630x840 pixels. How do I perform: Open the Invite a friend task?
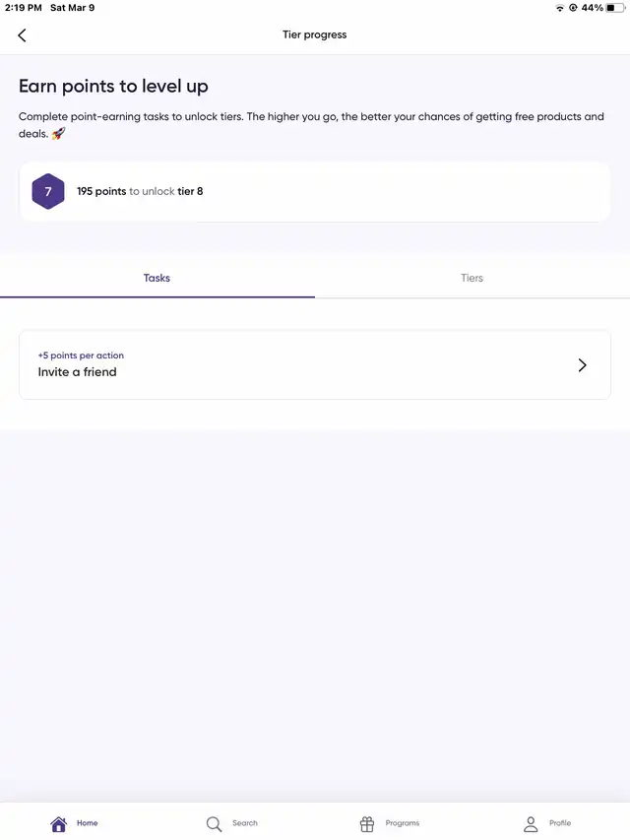click(78, 372)
